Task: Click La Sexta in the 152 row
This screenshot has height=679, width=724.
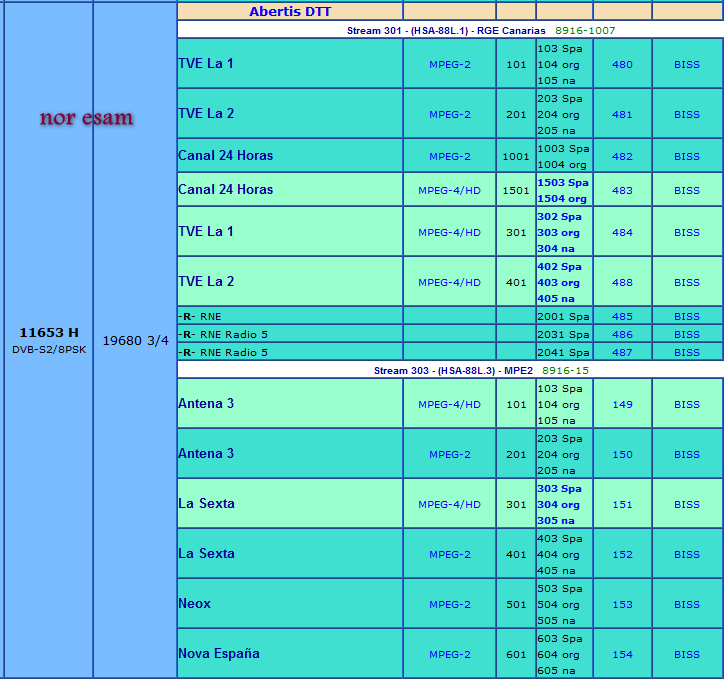Action: pos(206,554)
